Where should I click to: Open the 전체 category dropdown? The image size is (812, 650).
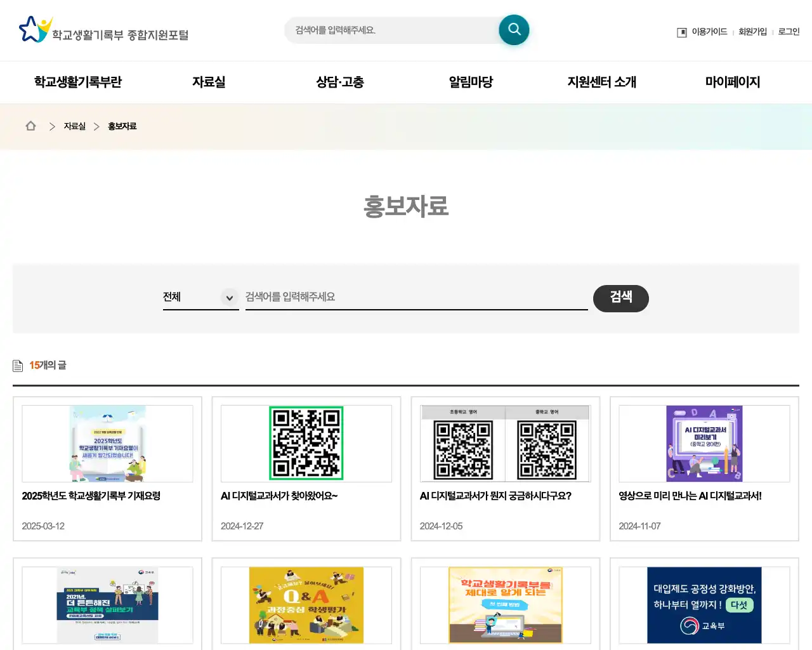pyautogui.click(x=200, y=297)
